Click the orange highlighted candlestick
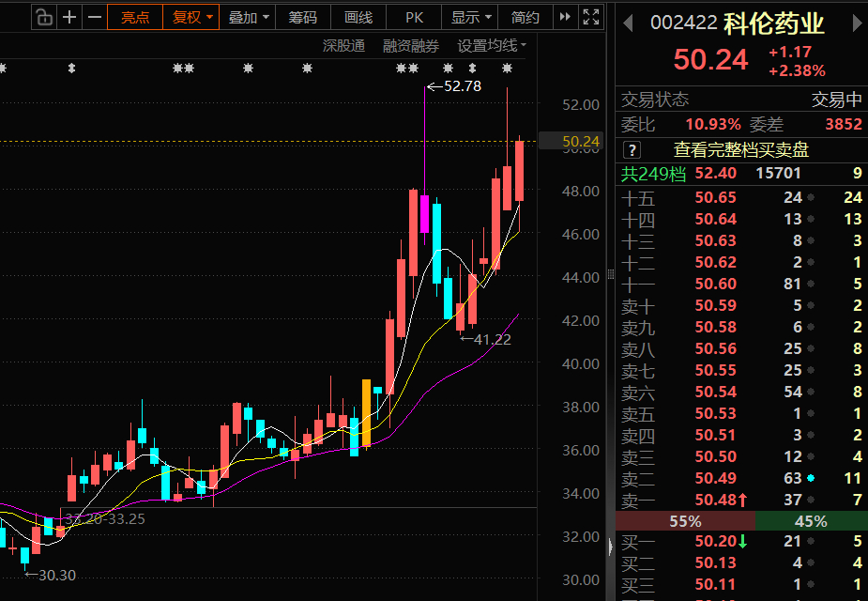 pyautogui.click(x=366, y=412)
